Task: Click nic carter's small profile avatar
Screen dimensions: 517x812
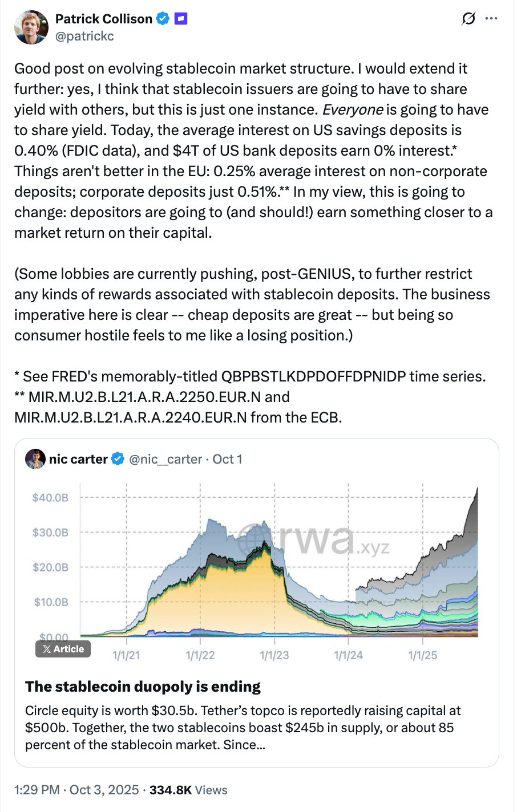Action: click(35, 459)
